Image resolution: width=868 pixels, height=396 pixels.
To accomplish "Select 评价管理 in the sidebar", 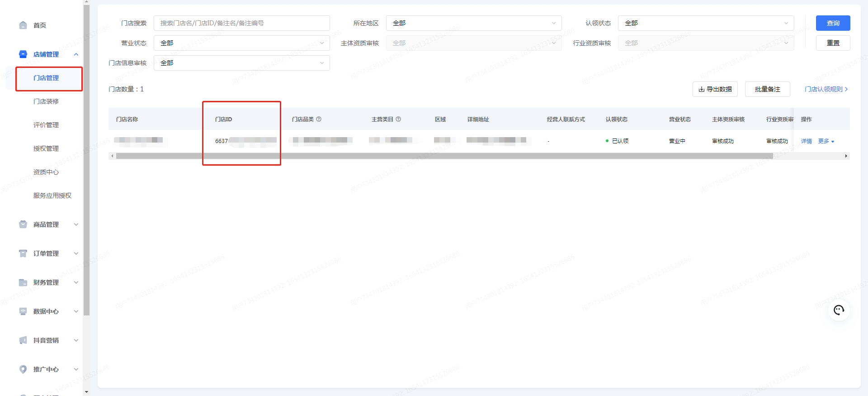I will pos(46,125).
